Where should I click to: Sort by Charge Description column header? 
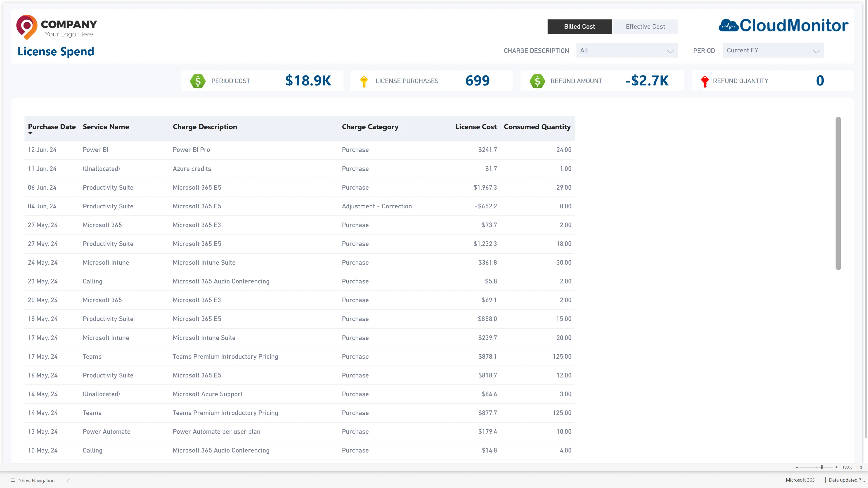[205, 127]
